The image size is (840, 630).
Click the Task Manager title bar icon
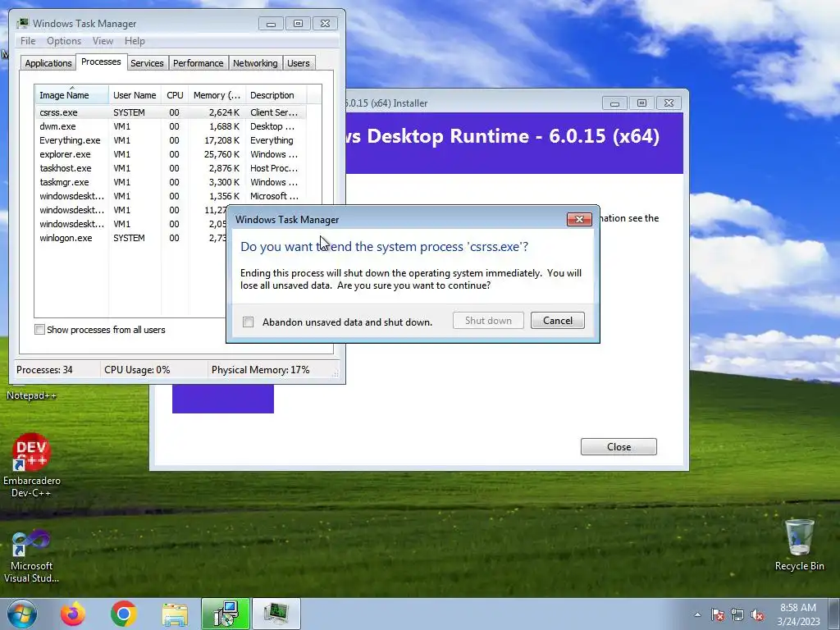pyautogui.click(x=22, y=24)
